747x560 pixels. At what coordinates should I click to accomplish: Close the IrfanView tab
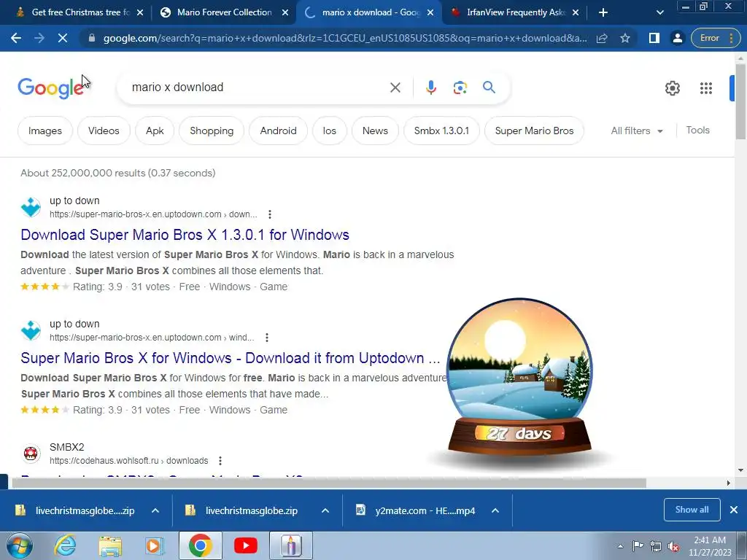(x=576, y=13)
